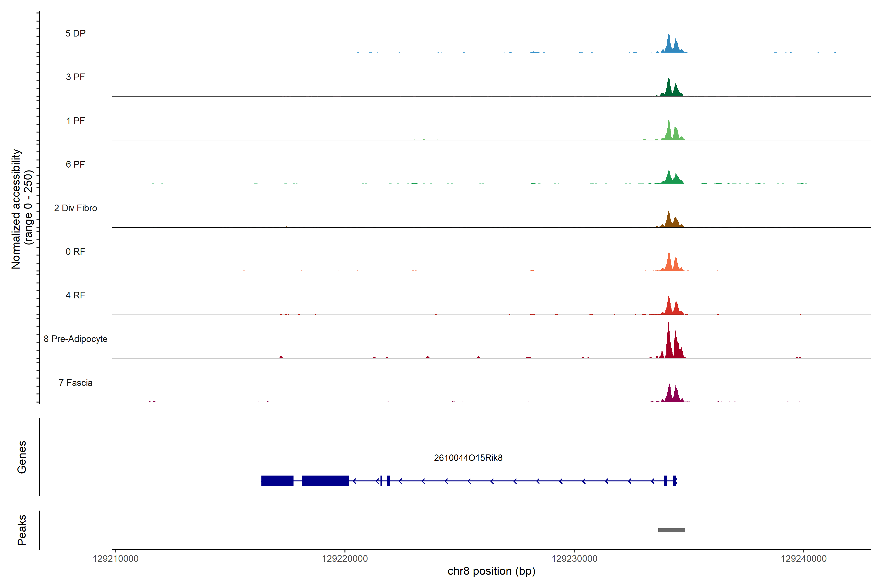Click the Genes panel label
Screen dimensions: 882x588
(22, 457)
